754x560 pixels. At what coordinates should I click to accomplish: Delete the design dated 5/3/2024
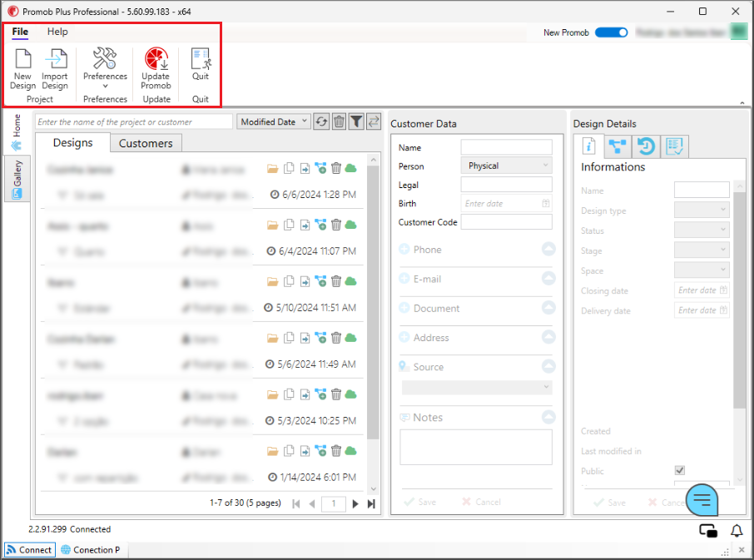click(336, 394)
